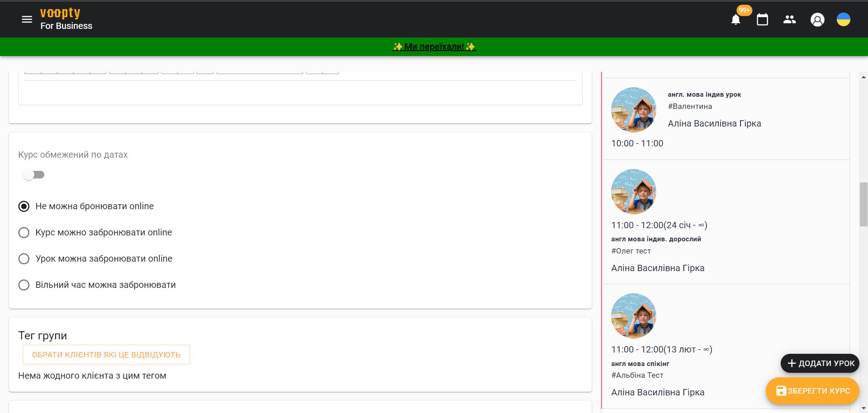This screenshot has height=413, width=868.
Task: Open the hamburger navigation menu
Action: click(27, 19)
